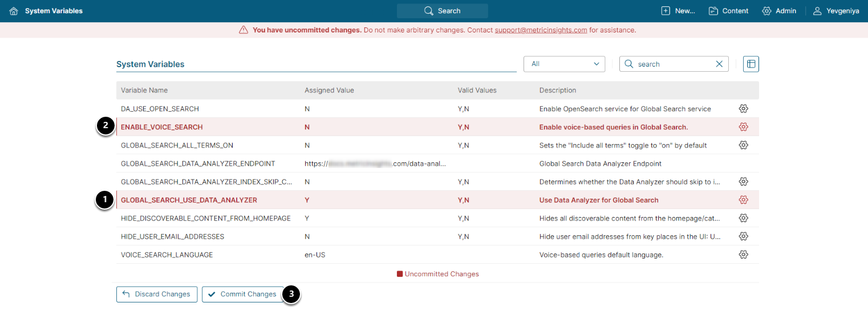Edit VOICE_SEARCH_LANGUAGE via its gear icon
868x311 pixels.
743,255
